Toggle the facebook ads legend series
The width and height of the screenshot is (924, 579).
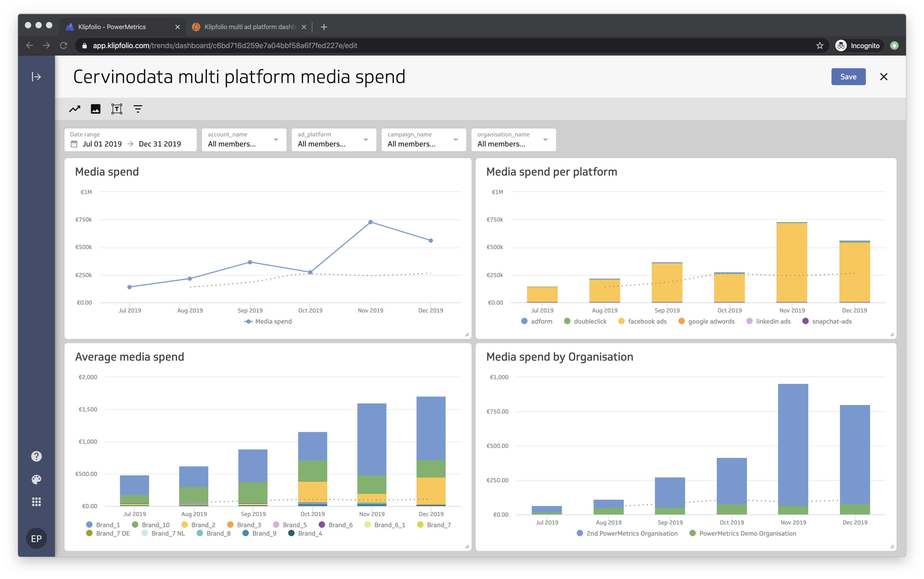pos(646,321)
